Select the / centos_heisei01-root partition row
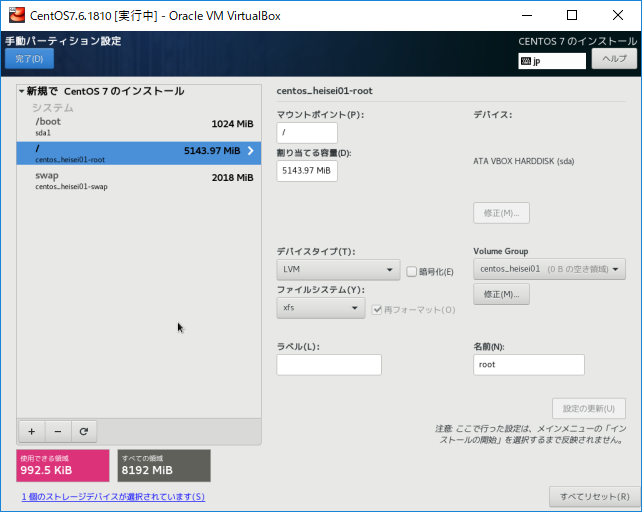This screenshot has height=512, width=642. [139, 153]
